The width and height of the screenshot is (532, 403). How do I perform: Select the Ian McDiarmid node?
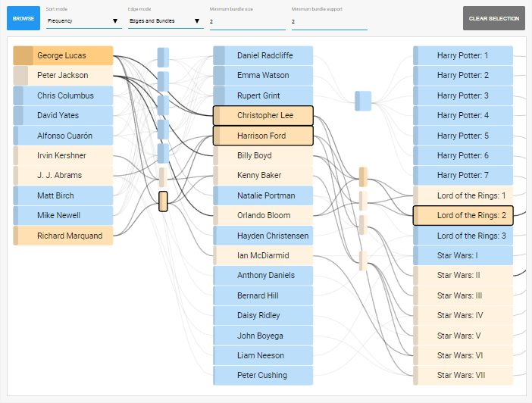263,255
